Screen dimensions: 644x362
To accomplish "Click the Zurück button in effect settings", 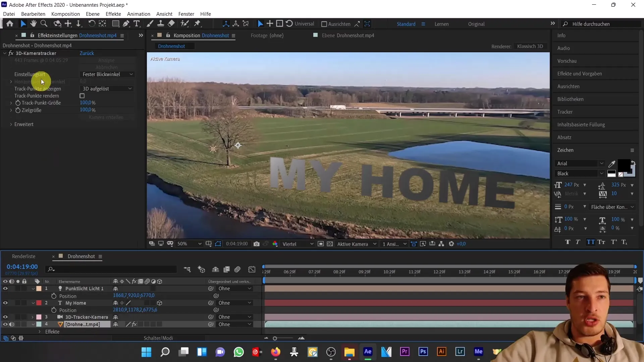I will click(x=87, y=53).
